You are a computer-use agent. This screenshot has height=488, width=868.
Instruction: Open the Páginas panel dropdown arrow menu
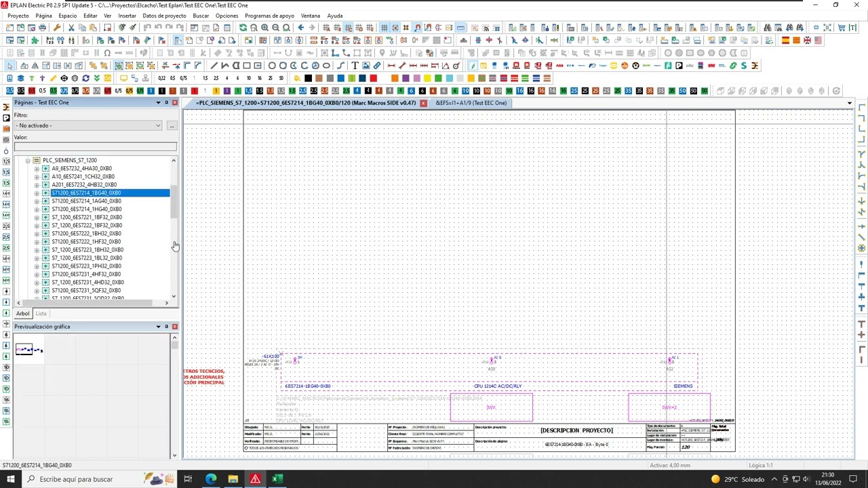coord(158,102)
